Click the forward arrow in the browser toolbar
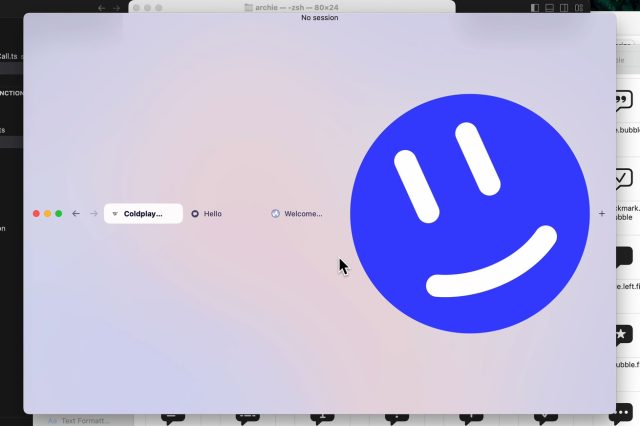Image resolution: width=640 pixels, height=426 pixels. click(x=94, y=213)
